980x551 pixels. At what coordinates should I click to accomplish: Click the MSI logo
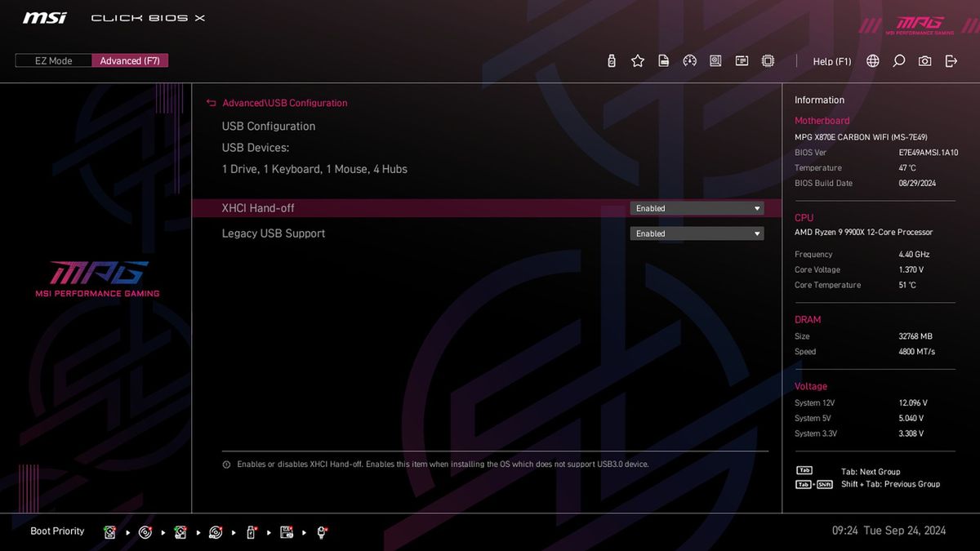pyautogui.click(x=44, y=18)
